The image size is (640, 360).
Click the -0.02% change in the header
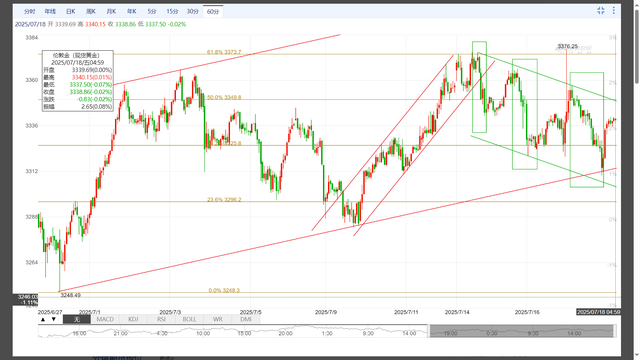point(177,24)
